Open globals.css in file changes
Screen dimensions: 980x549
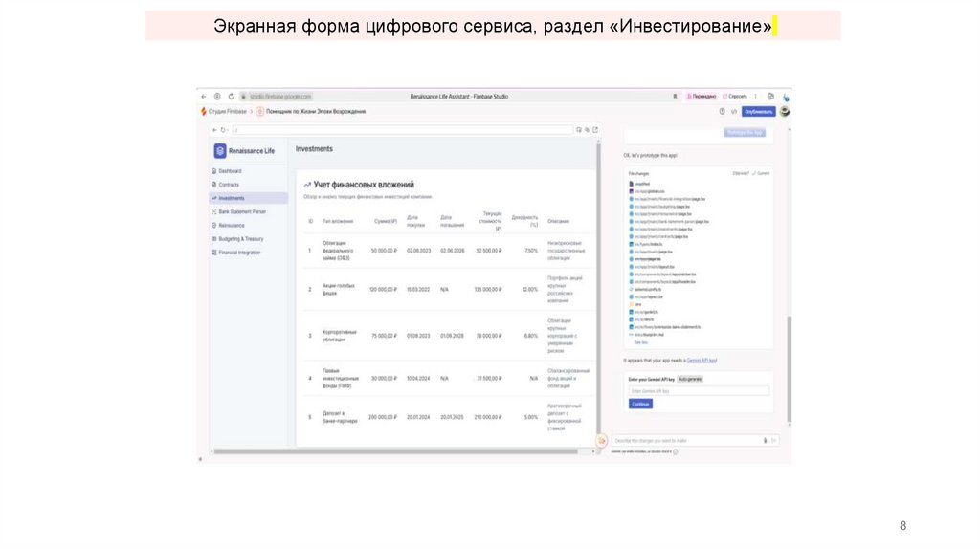point(650,191)
